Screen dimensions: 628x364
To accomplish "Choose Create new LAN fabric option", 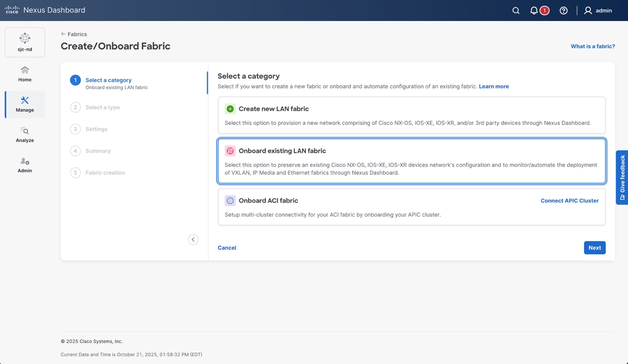I will click(411, 115).
